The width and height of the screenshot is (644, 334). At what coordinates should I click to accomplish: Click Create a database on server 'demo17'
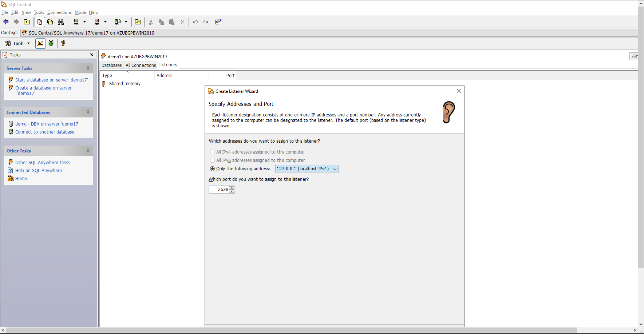tap(43, 91)
